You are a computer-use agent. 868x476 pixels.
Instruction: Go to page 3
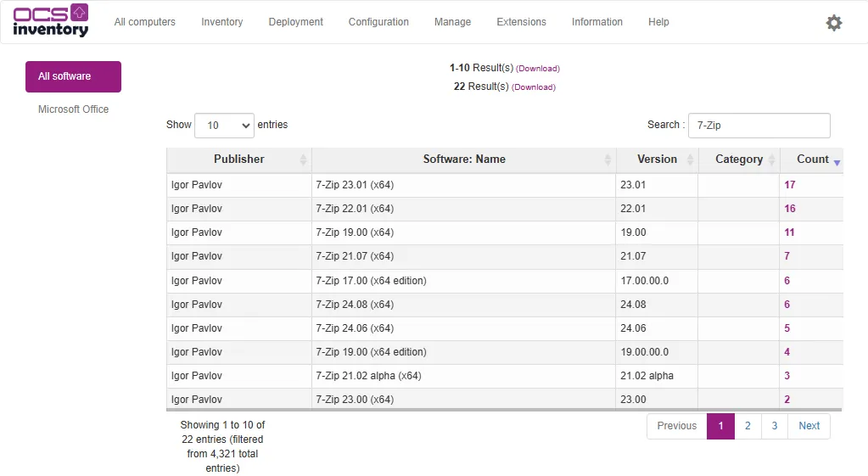775,426
